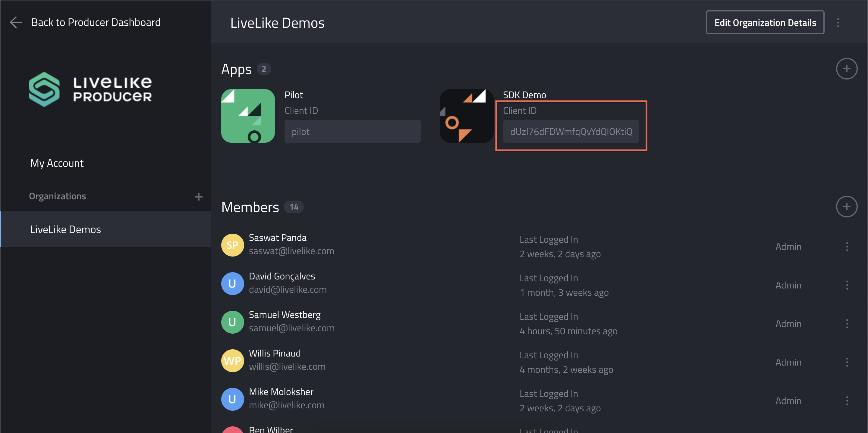868x433 pixels.
Task: Click the back arrow icon
Action: pos(15,22)
